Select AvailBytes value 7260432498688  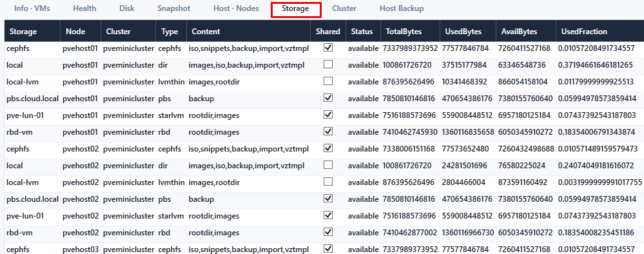coord(526,148)
